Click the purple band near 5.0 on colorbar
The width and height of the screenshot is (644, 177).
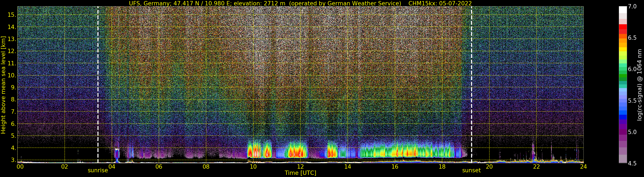[623, 132]
